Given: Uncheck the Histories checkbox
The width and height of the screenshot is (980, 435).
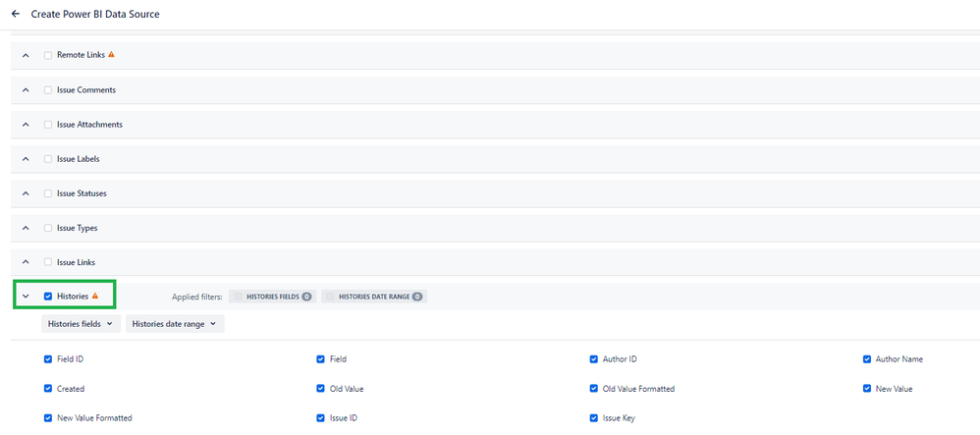Looking at the screenshot, I should click(48, 297).
